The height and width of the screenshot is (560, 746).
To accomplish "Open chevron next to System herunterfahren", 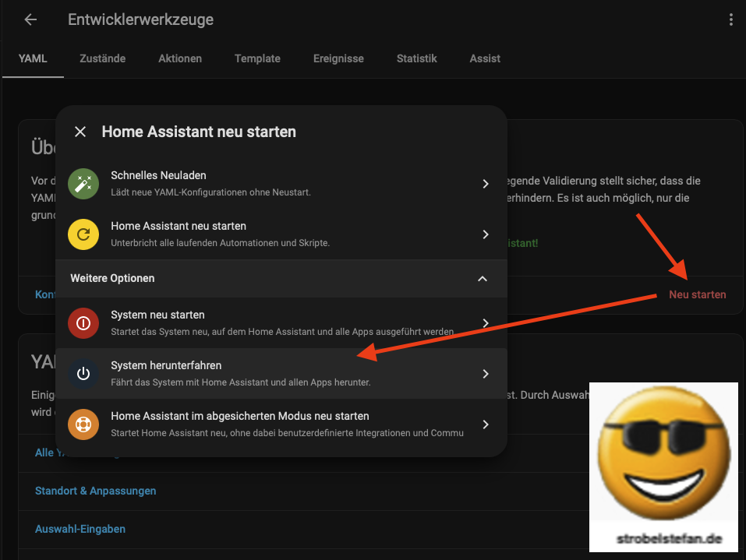I will [486, 374].
